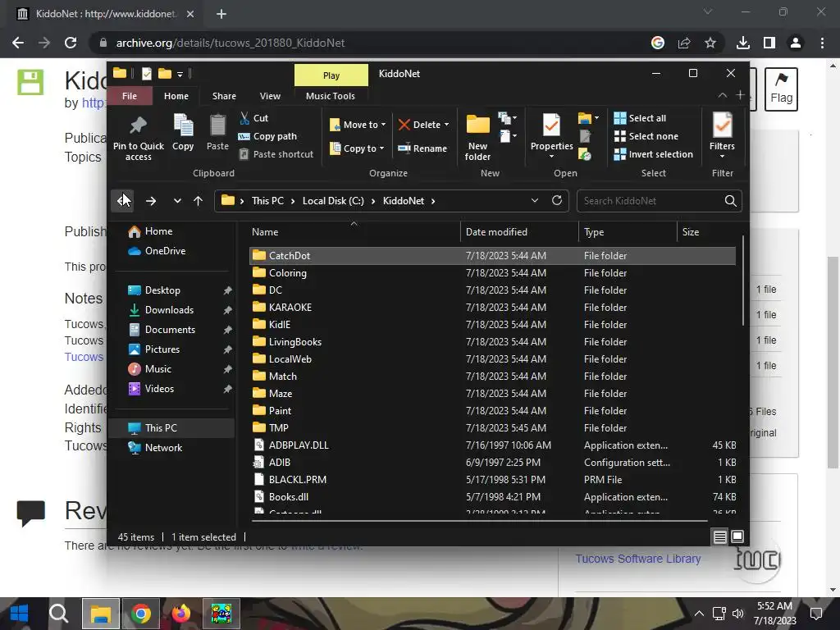Click Invert selection in the ribbon
This screenshot has width=840, height=630.
(654, 154)
